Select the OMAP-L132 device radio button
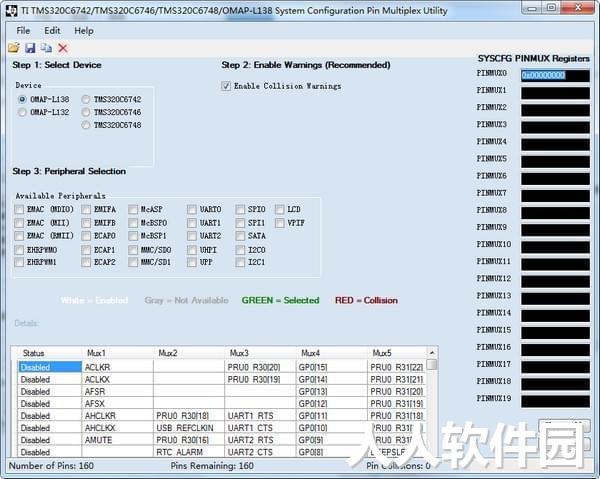The image size is (600, 479). pos(22,112)
